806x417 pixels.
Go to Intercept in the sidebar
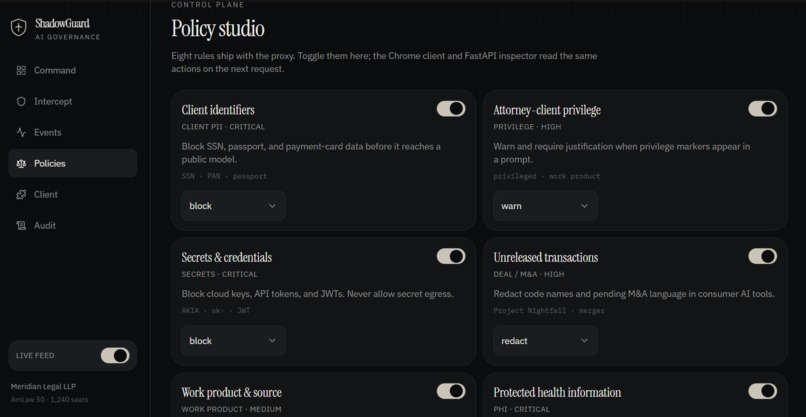(72, 101)
